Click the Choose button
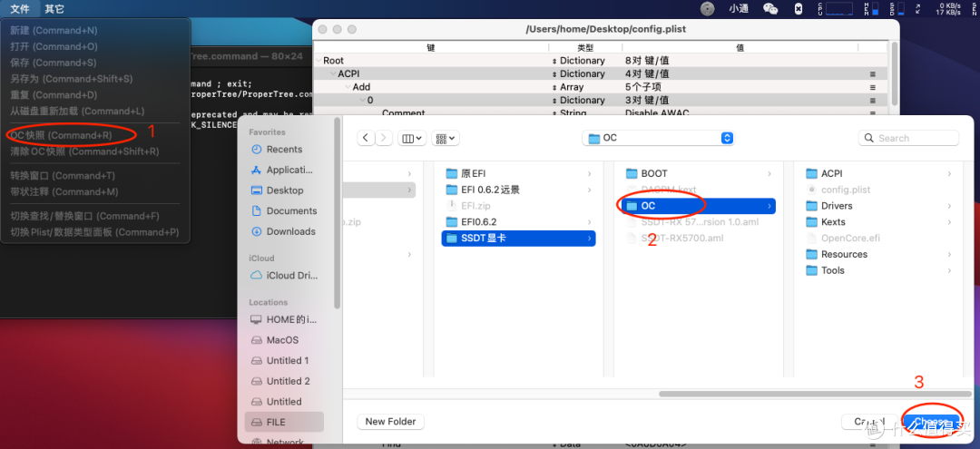The image size is (980, 449). tap(931, 422)
